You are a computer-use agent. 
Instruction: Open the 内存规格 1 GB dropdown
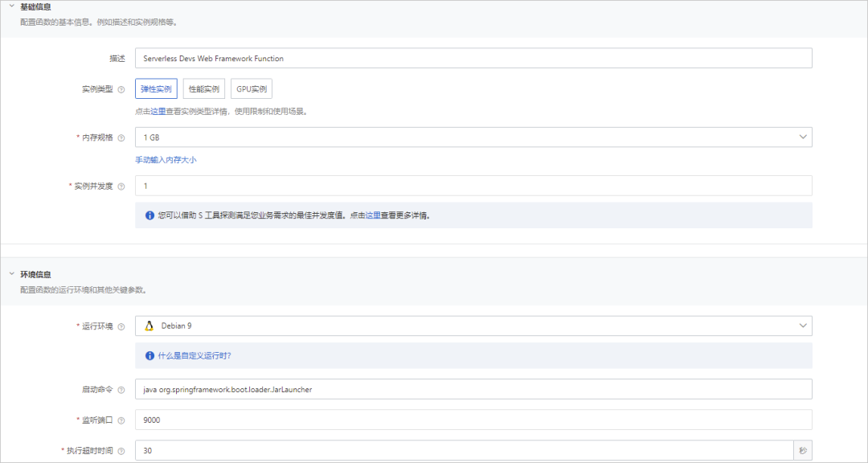[473, 137]
